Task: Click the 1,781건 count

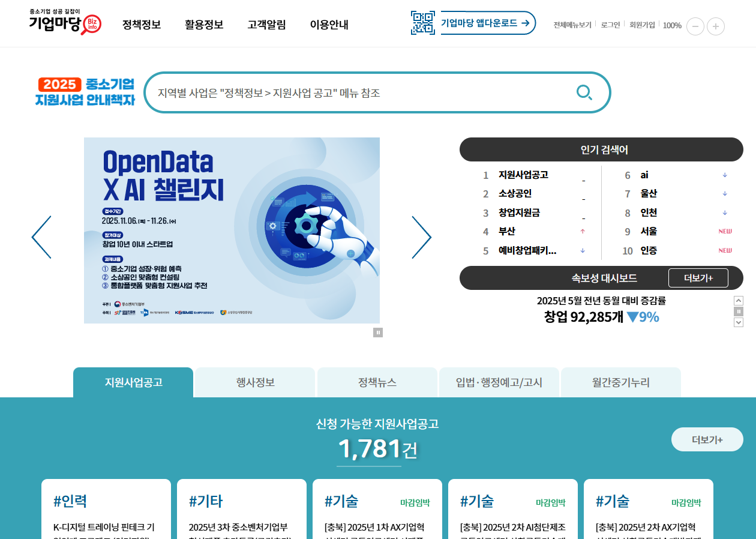Action: point(377,449)
